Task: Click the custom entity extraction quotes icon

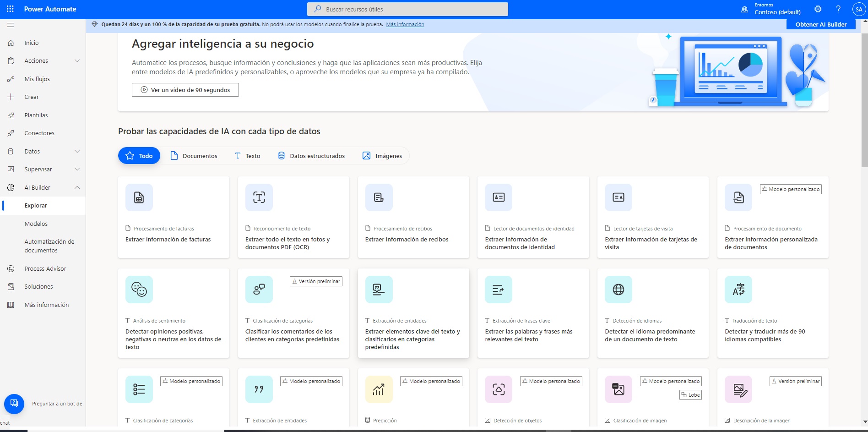Action: pyautogui.click(x=259, y=389)
